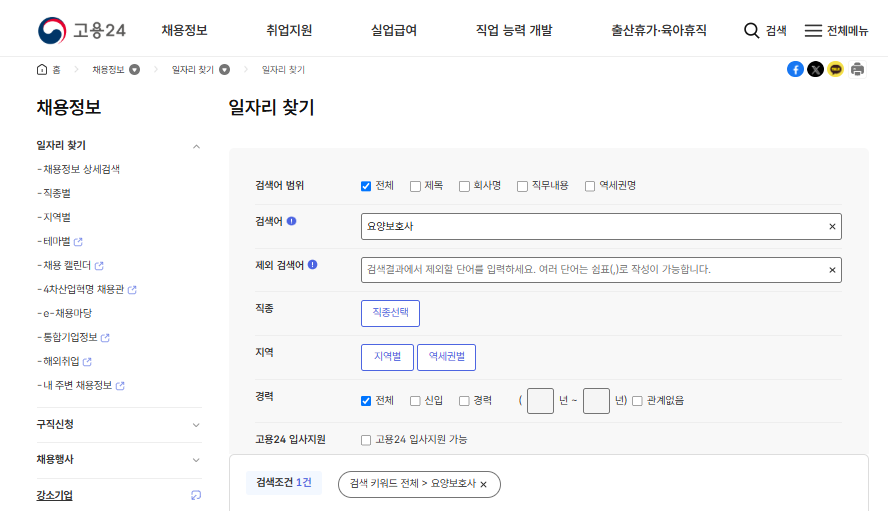The height and width of the screenshot is (511, 888).
Task: Print the page with printer icon
Action: point(857,69)
